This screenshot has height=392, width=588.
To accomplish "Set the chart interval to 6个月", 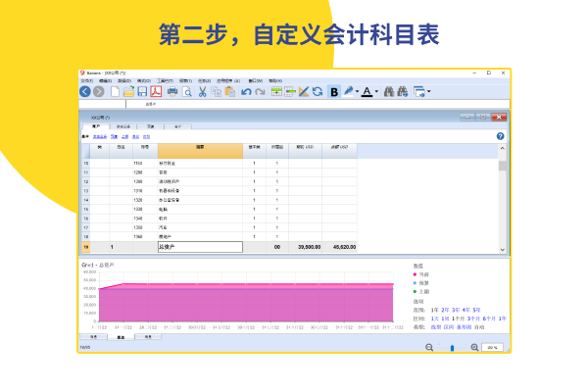I will click(x=489, y=318).
